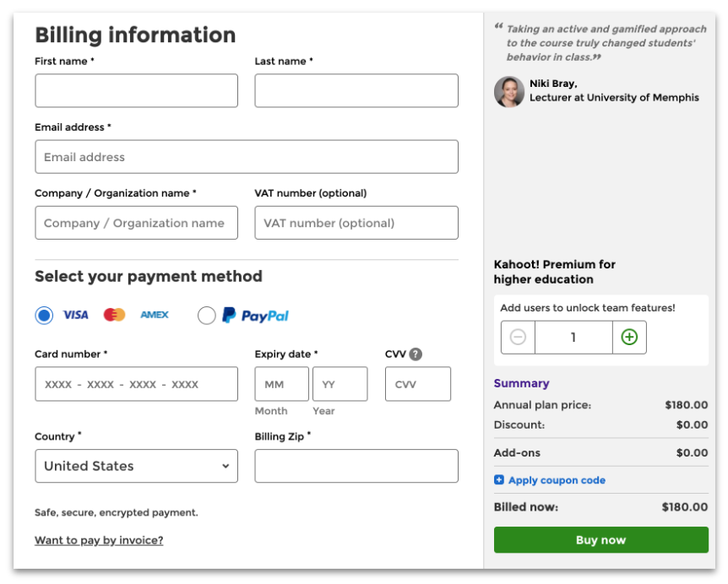Click the Add users to unlock team features! text
The image size is (728, 584).
587,307
